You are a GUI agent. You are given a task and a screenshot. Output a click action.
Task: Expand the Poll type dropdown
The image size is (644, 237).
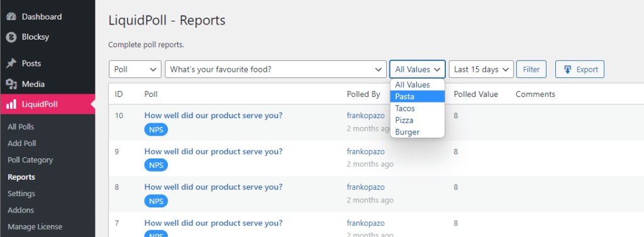[135, 69]
